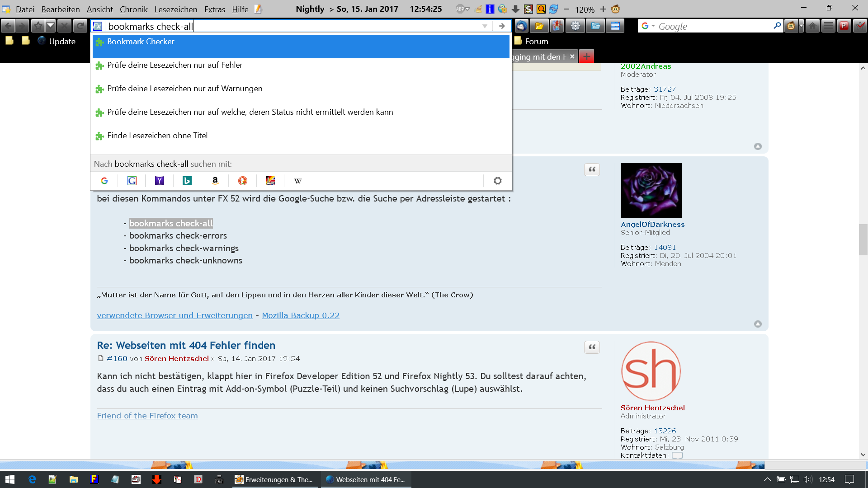Screen dimensions: 868x488
Task: Select 'Prüfe deine Lesezeichen nur auf Warnungen' suggestion
Action: pyautogui.click(x=184, y=89)
